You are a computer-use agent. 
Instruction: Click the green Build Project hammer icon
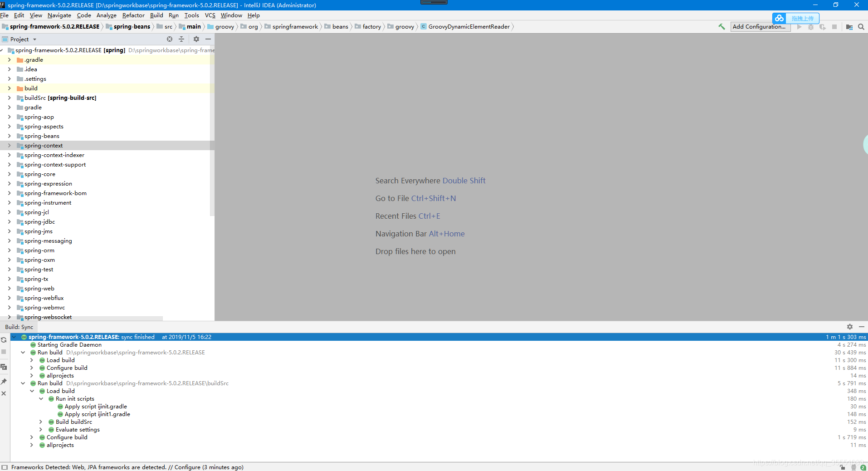722,27
